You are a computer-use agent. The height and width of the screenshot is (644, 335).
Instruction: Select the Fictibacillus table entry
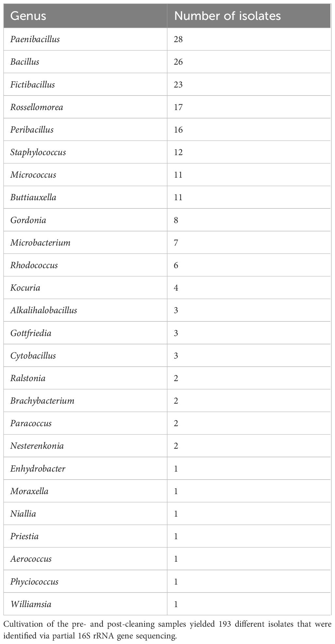[x=32, y=85]
